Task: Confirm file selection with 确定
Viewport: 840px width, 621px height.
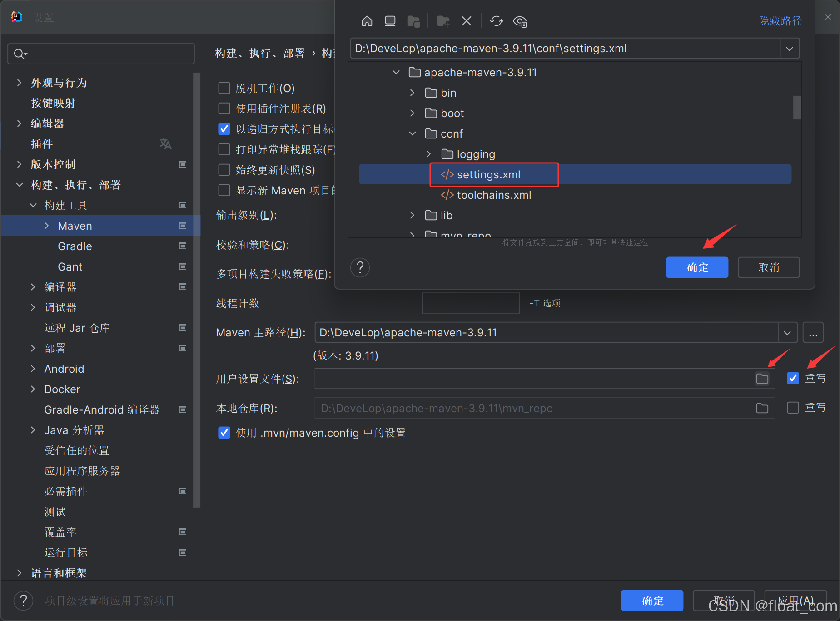Action: pyautogui.click(x=697, y=267)
